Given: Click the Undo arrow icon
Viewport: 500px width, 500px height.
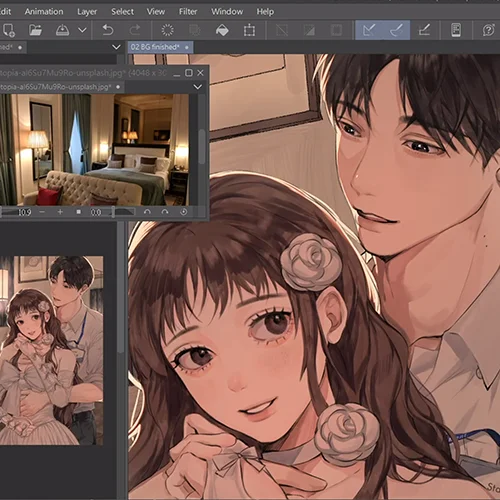Looking at the screenshot, I should (108, 30).
